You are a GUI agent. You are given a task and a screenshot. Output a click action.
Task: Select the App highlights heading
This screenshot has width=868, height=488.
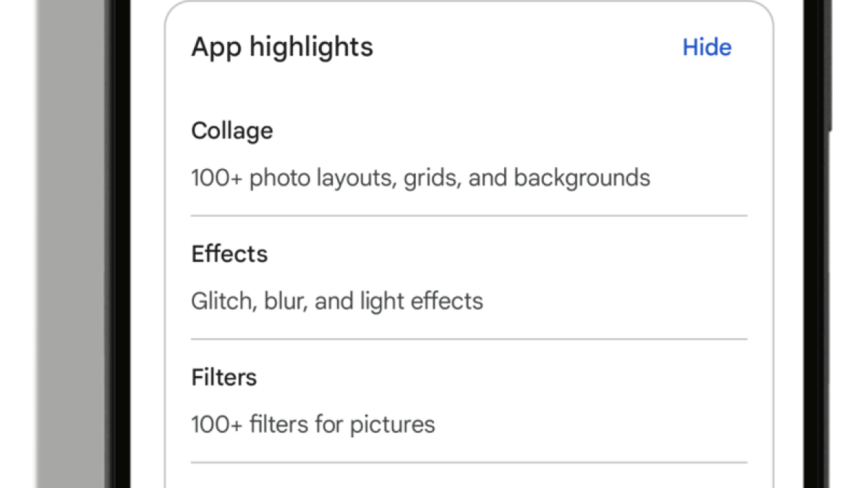(282, 48)
